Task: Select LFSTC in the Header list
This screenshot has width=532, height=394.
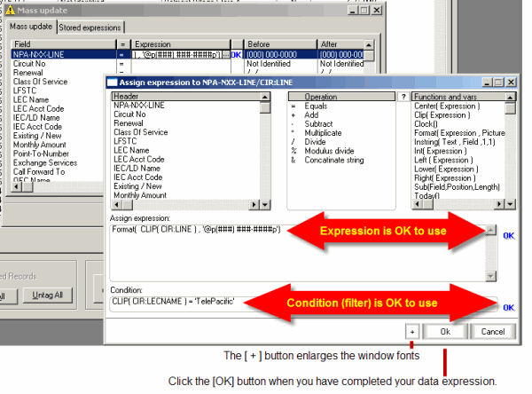Action: point(125,141)
